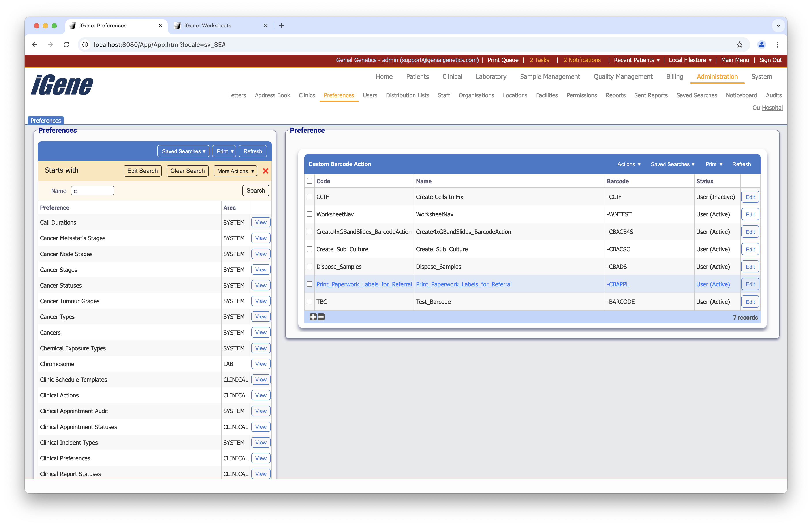This screenshot has width=812, height=526.
Task: Open the Actions dropdown above the barcode table
Action: click(x=629, y=164)
